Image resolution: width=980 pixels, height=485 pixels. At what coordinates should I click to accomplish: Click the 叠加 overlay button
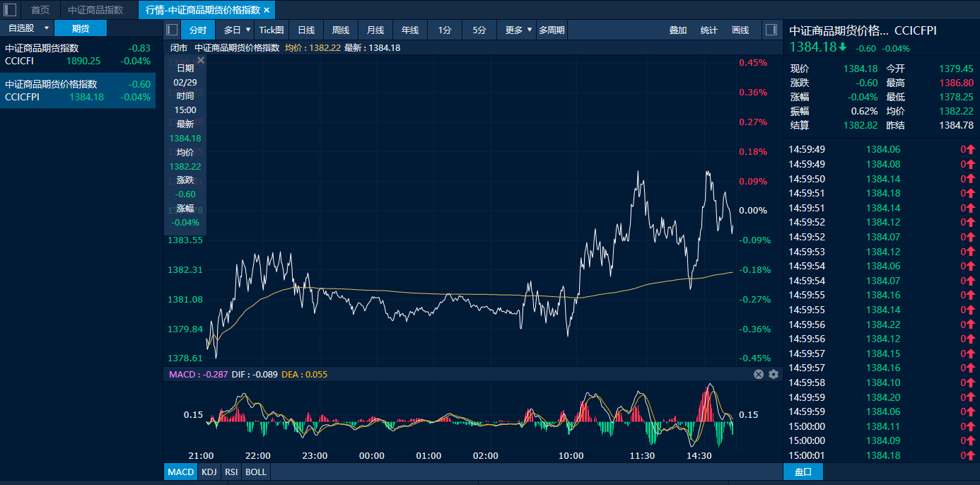[678, 30]
